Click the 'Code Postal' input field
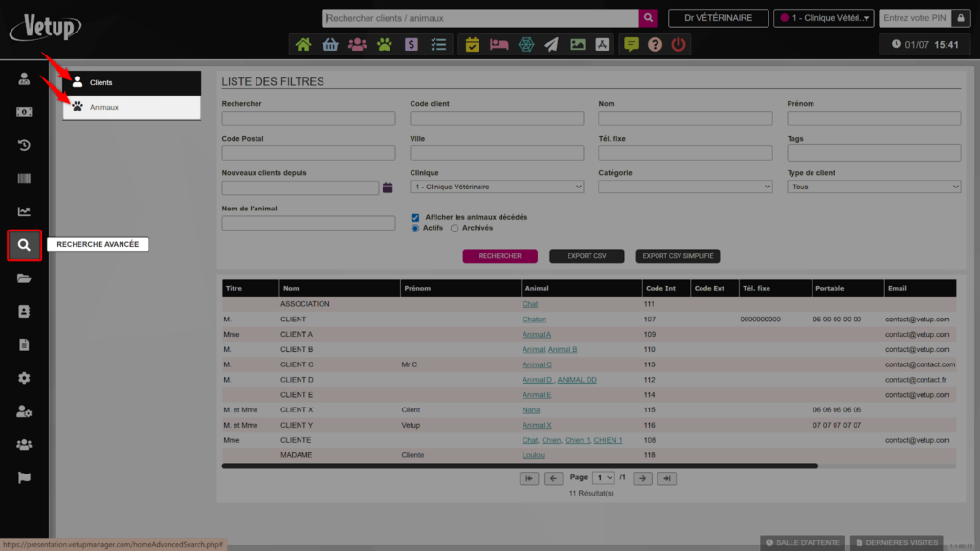Screen dimensions: 980x551 [x=308, y=153]
